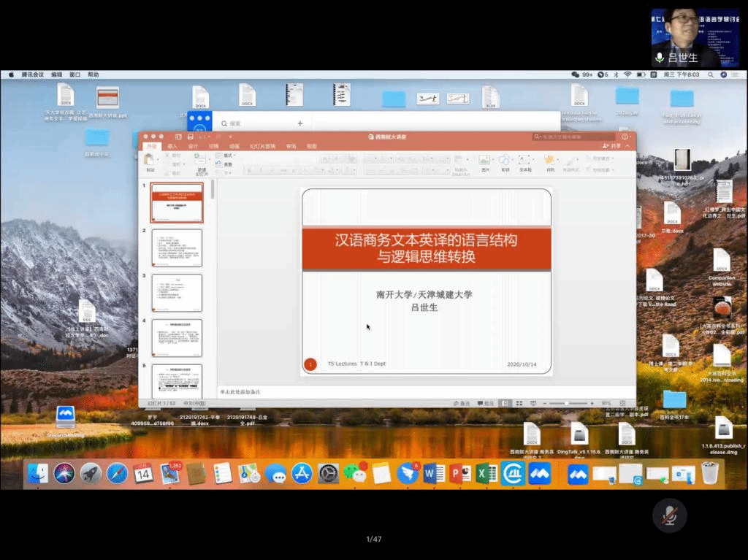This screenshot has height=560, width=748.
Task: Open Finder from the Dock
Action: 38,473
